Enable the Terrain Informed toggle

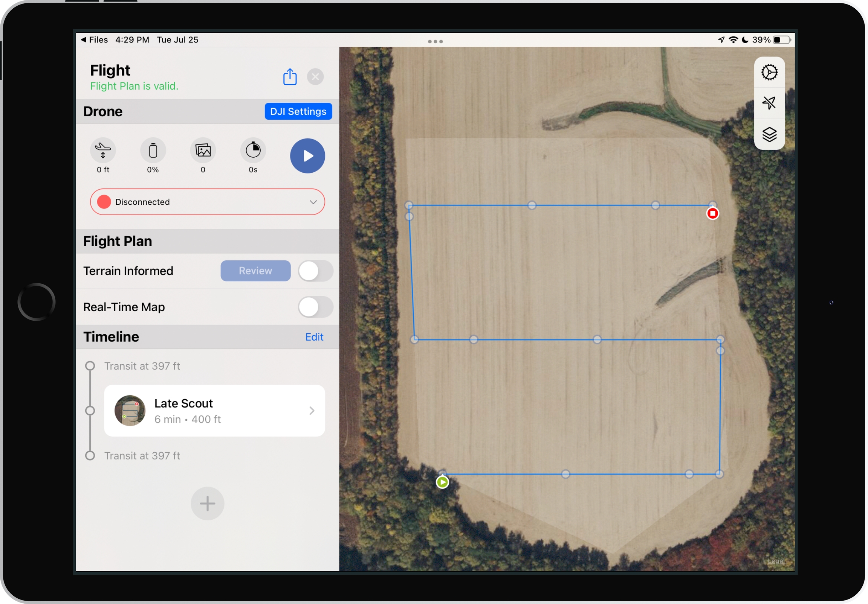[315, 271]
